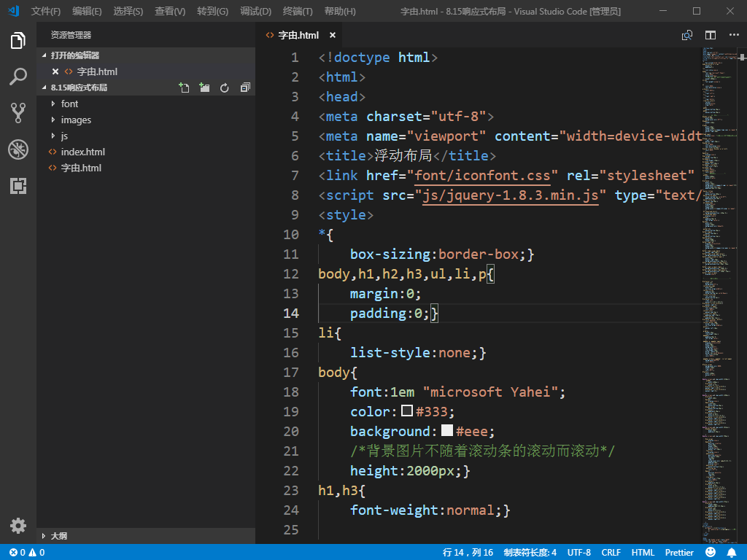The height and width of the screenshot is (560, 747).
Task: Open changes preview icon in editor toolbar
Action: point(687,35)
